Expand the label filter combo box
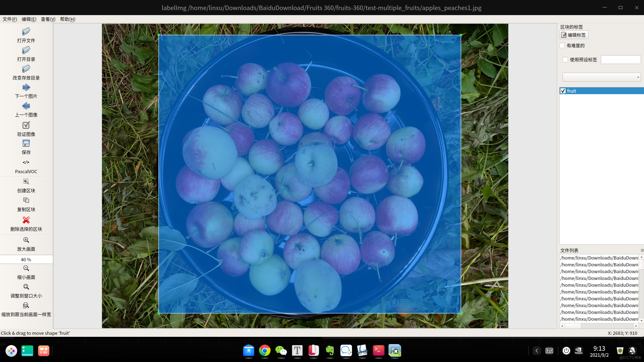This screenshot has height=362, width=644. click(601, 77)
